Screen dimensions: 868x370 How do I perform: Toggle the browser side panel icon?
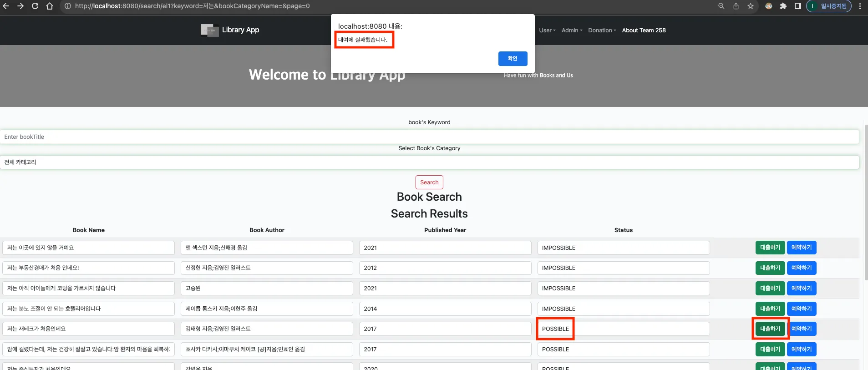[x=798, y=6]
